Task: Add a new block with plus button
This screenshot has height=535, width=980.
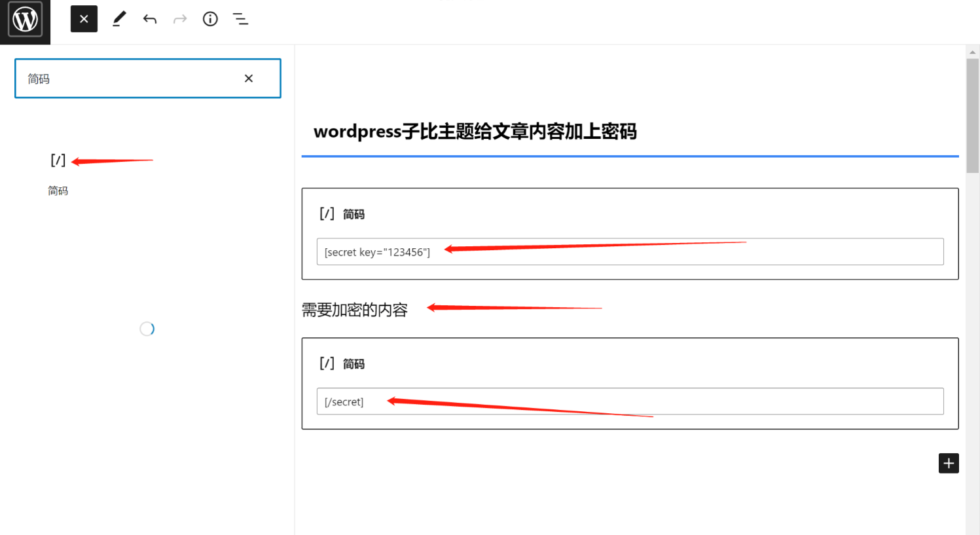Action: point(948,463)
